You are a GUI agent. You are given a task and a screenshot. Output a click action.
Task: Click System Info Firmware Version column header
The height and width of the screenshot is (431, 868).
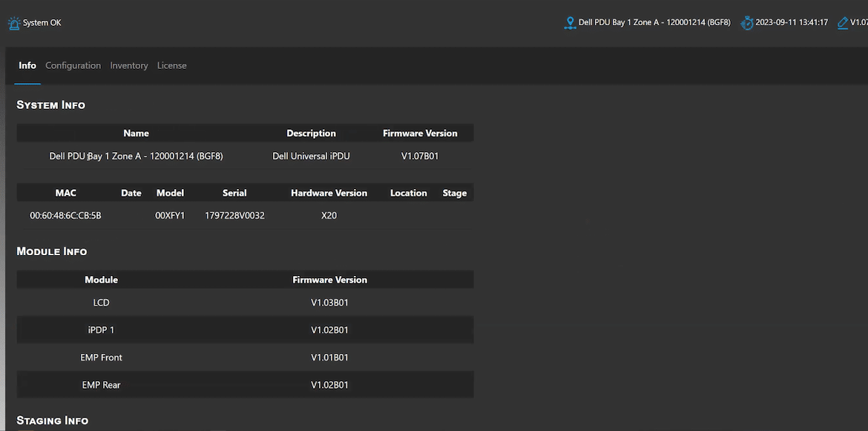420,134
